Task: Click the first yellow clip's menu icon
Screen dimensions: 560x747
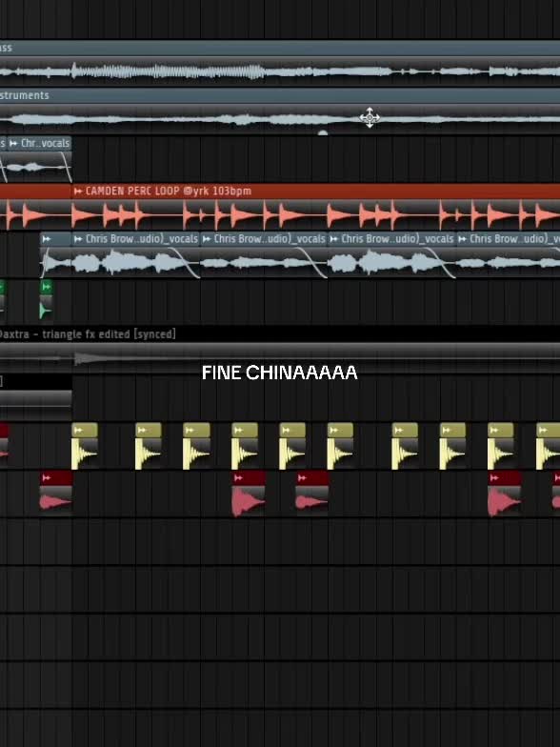Action: pos(78,431)
